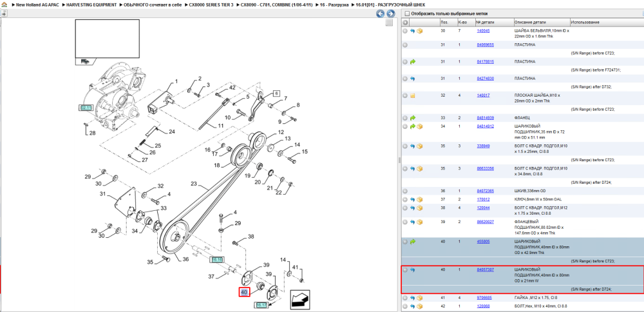Screen dimensions: 644x312
Task: Click the plus icon beside part 84072365
Action: pyautogui.click(x=405, y=191)
